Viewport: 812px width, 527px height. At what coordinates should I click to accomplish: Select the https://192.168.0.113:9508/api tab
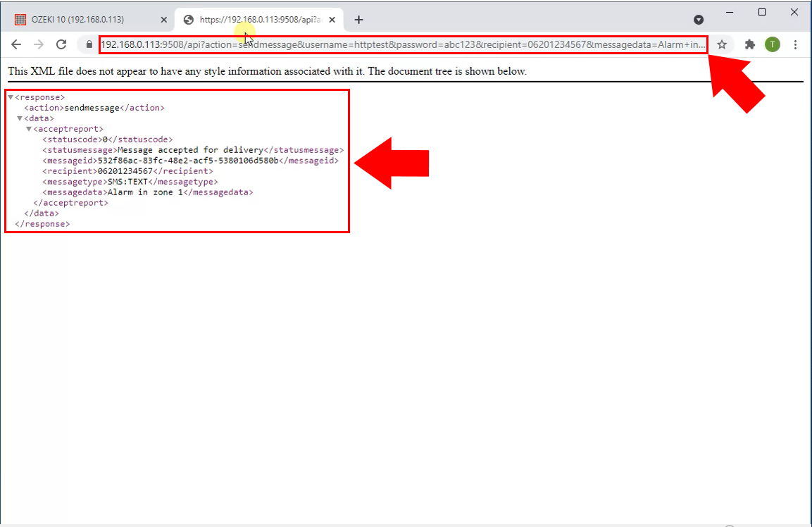[259, 20]
